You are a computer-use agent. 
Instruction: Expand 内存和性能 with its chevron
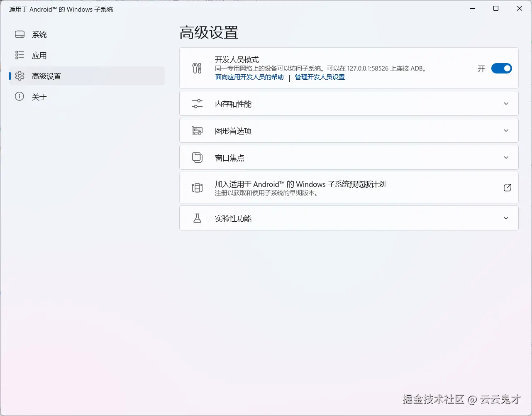[506, 104]
